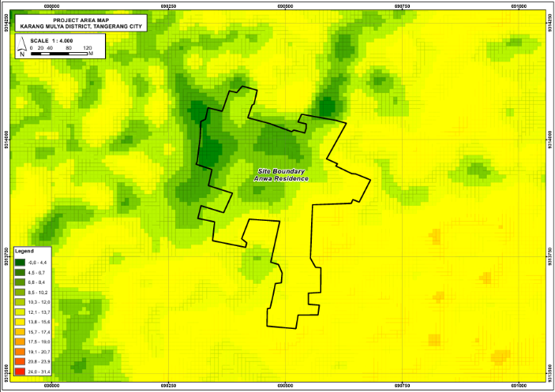Click the '24,0 - 31,4' legend range text

(39, 371)
